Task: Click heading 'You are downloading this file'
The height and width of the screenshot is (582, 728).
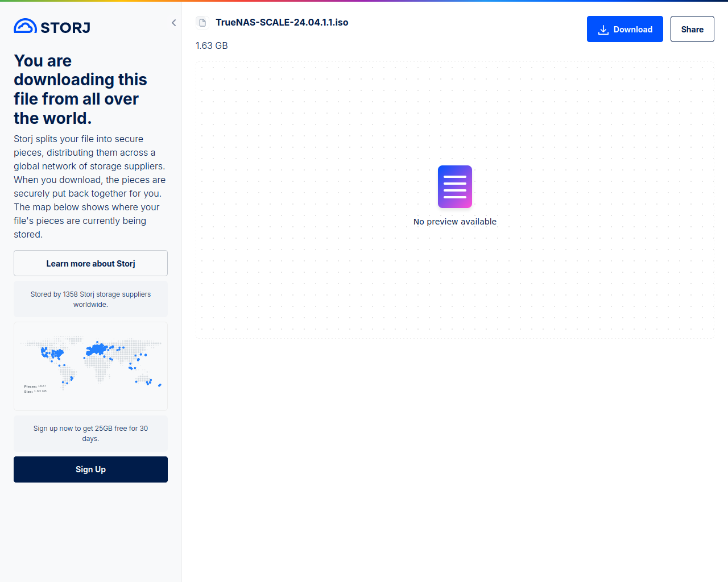Action: point(80,89)
